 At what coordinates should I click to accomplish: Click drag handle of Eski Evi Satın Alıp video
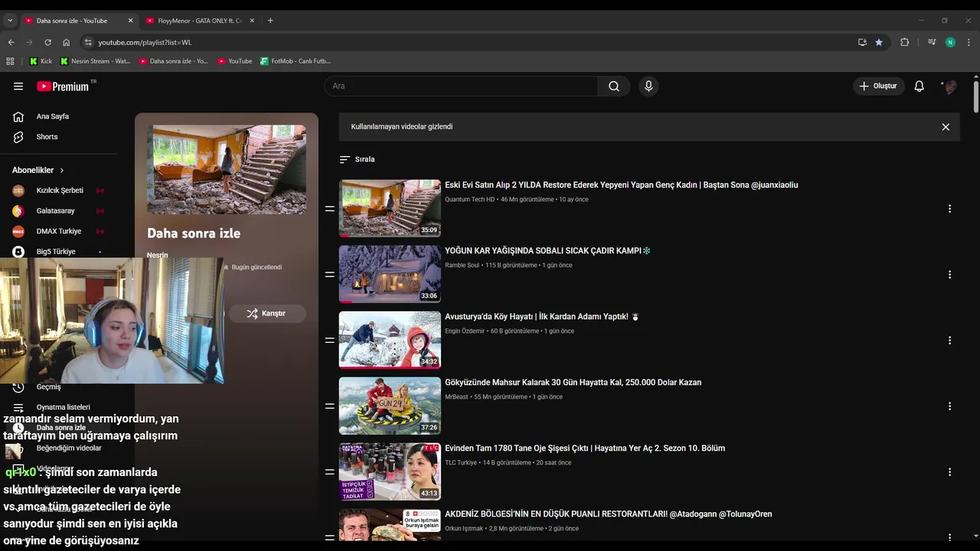(330, 209)
